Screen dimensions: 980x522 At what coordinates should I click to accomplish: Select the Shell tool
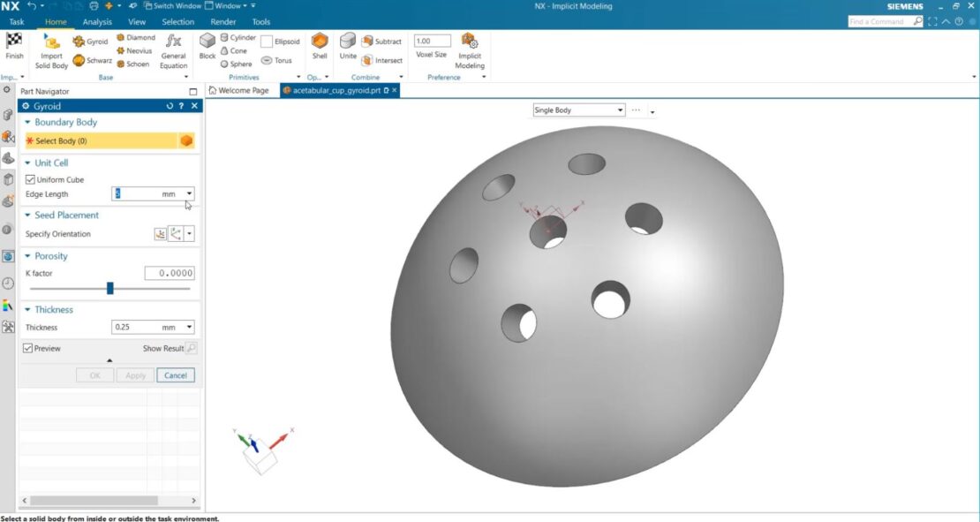click(x=319, y=49)
